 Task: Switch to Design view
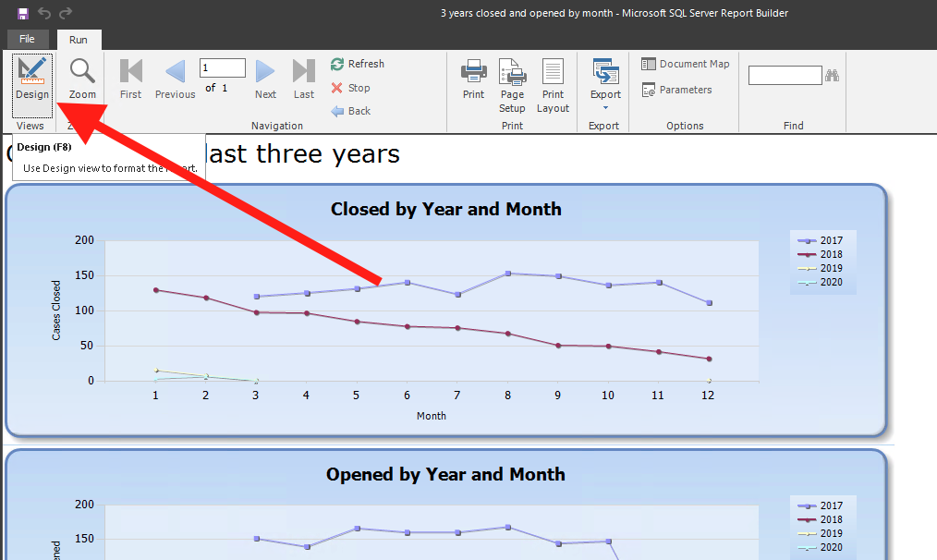click(31, 79)
